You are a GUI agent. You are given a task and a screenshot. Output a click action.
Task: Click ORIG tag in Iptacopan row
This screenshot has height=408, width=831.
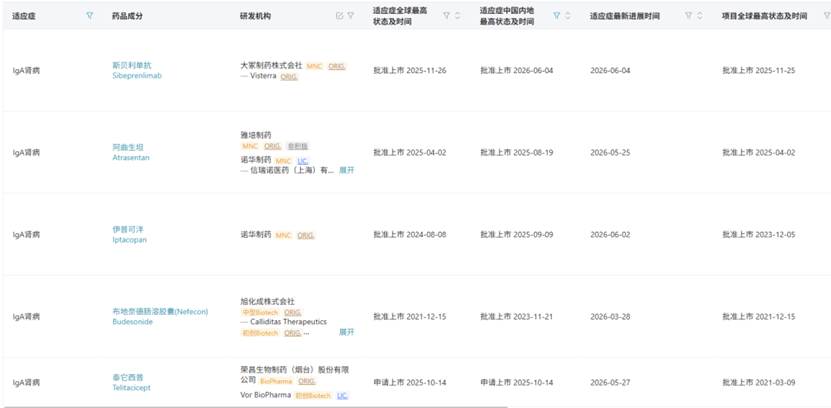306,235
